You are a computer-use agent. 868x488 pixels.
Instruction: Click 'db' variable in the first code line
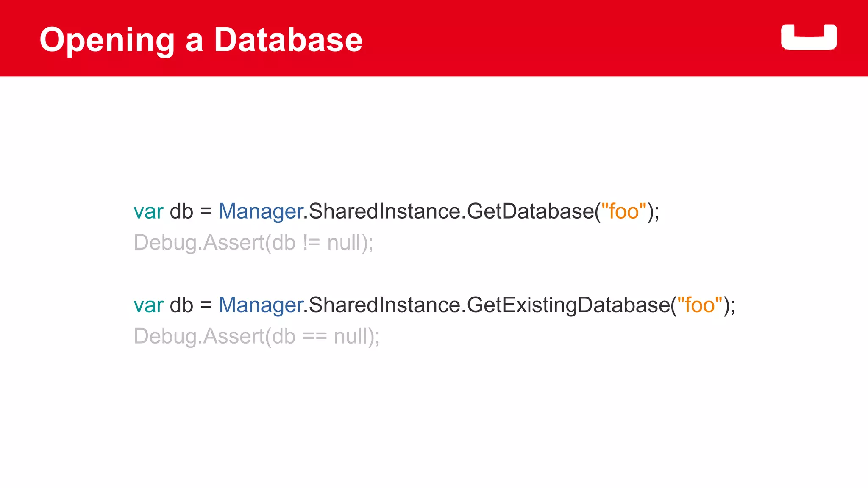[181, 211]
